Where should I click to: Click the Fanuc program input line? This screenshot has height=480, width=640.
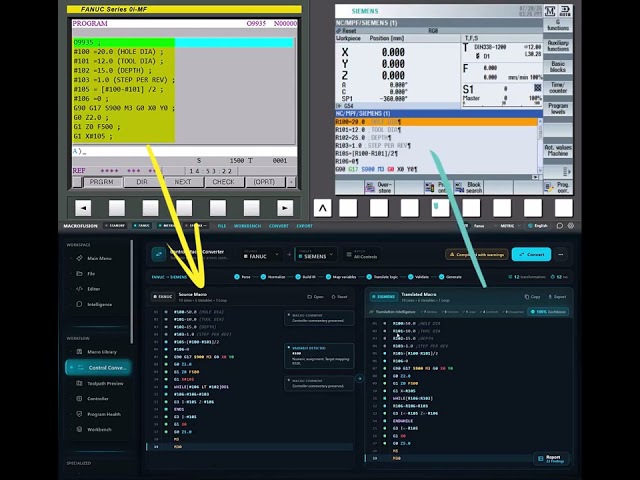coord(184,152)
